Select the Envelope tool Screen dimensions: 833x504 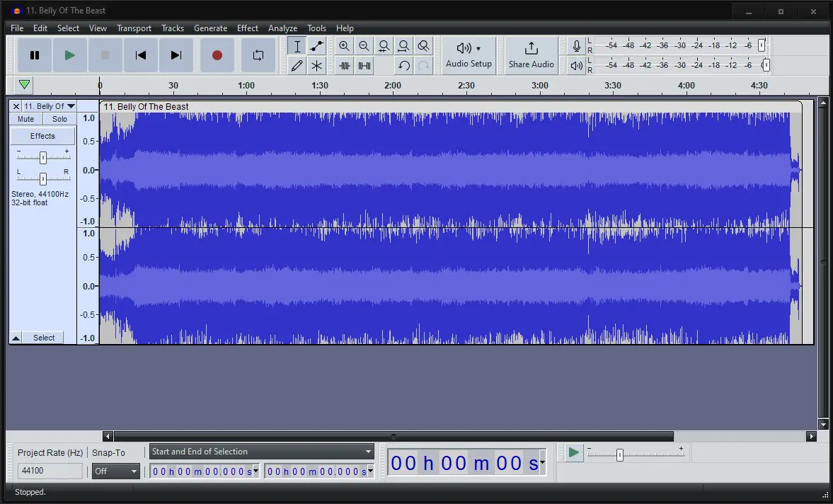click(x=316, y=46)
